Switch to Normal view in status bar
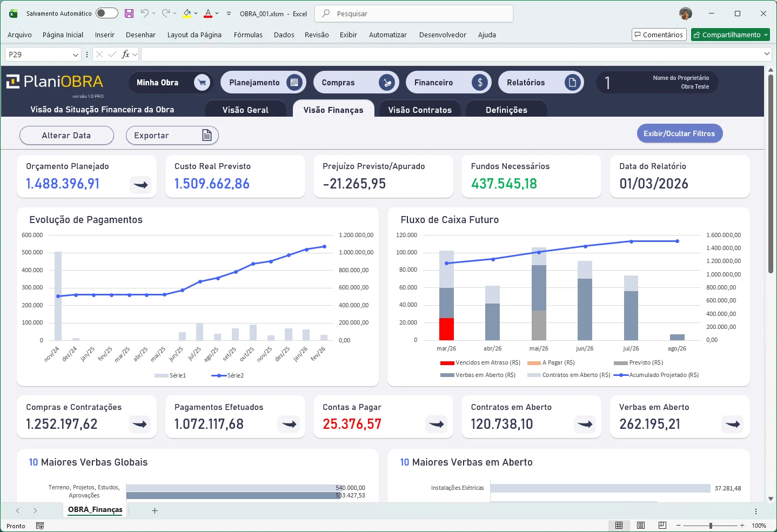The width and height of the screenshot is (777, 532). pyautogui.click(x=619, y=526)
